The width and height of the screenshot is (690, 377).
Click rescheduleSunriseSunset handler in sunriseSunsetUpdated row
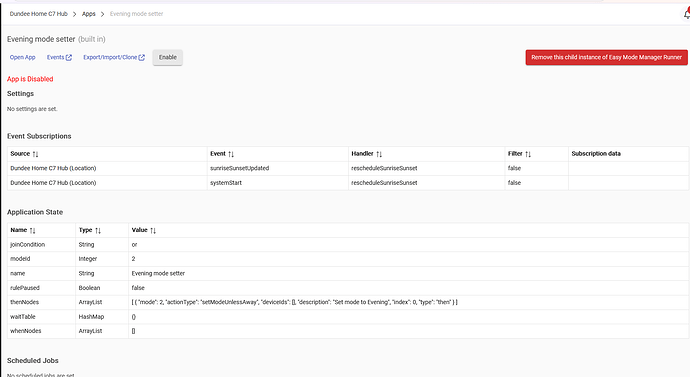[x=384, y=168]
